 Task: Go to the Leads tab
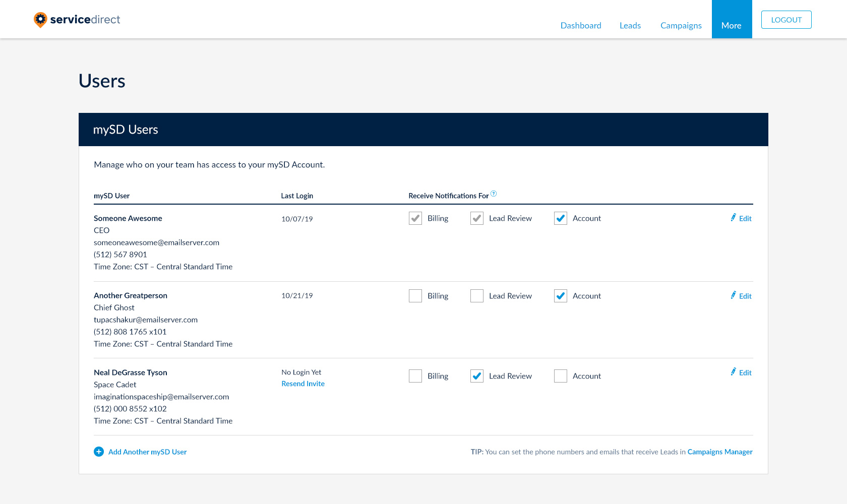click(630, 25)
